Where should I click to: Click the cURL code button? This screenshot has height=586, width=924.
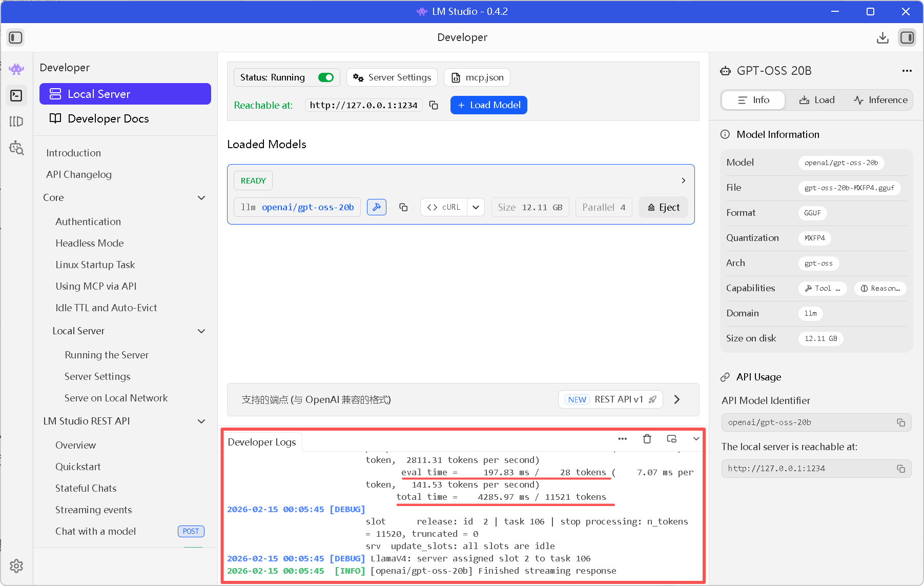444,207
